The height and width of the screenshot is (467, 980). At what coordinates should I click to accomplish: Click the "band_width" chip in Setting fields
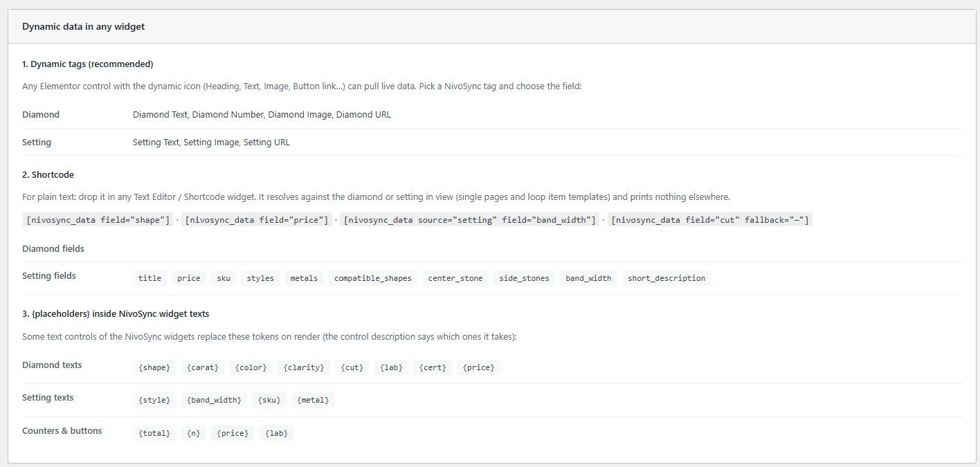(x=588, y=278)
